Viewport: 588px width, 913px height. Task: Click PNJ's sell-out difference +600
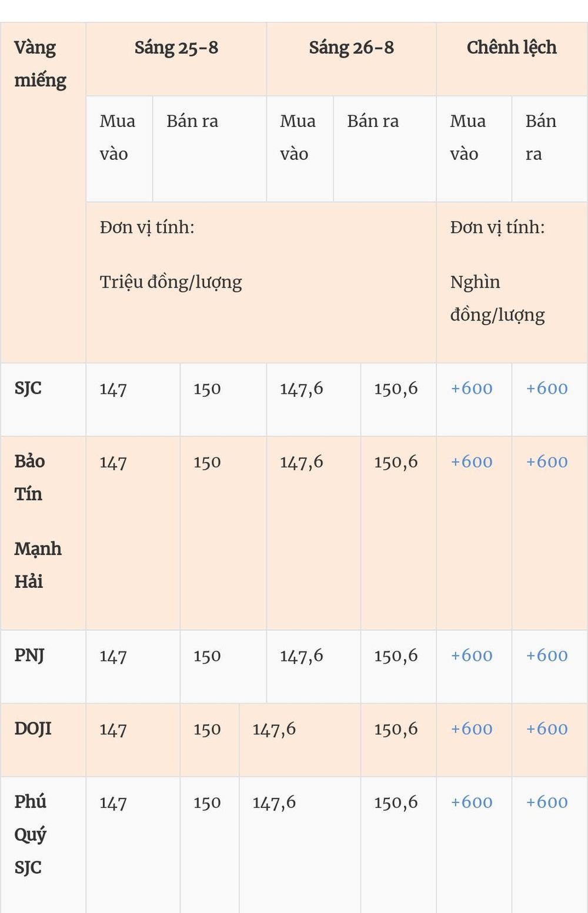pos(547,656)
